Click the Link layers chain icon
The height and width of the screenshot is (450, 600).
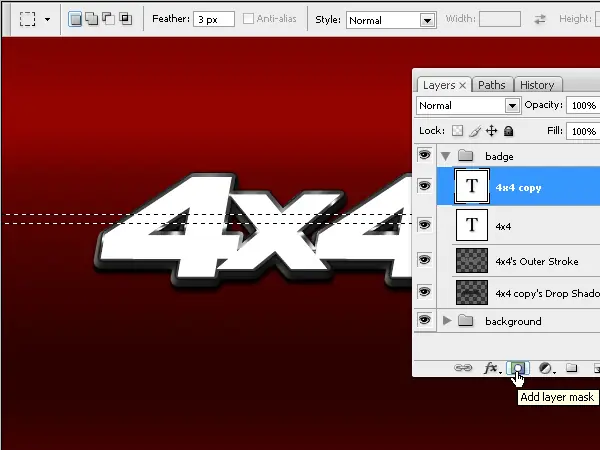coord(463,368)
